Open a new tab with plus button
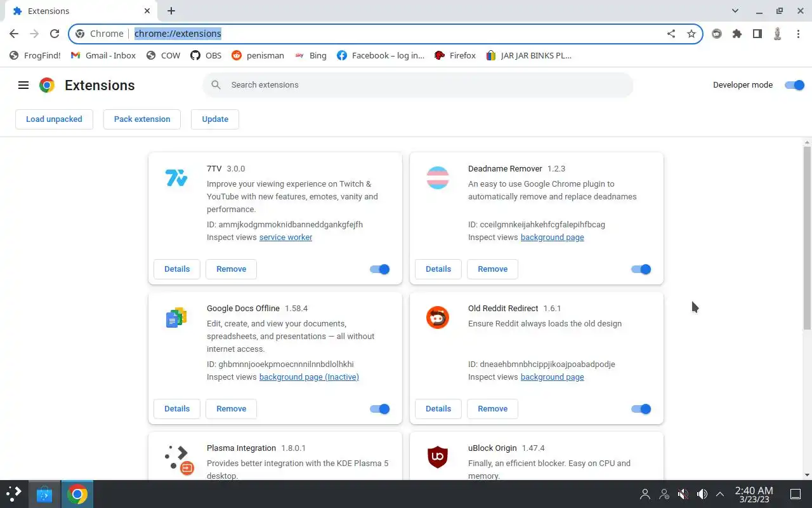 point(171,11)
